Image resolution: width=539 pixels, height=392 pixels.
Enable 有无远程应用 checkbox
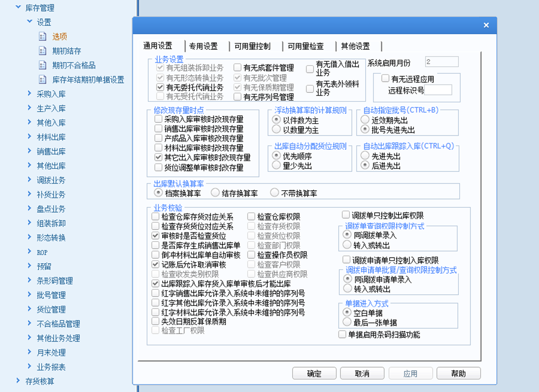(385, 79)
